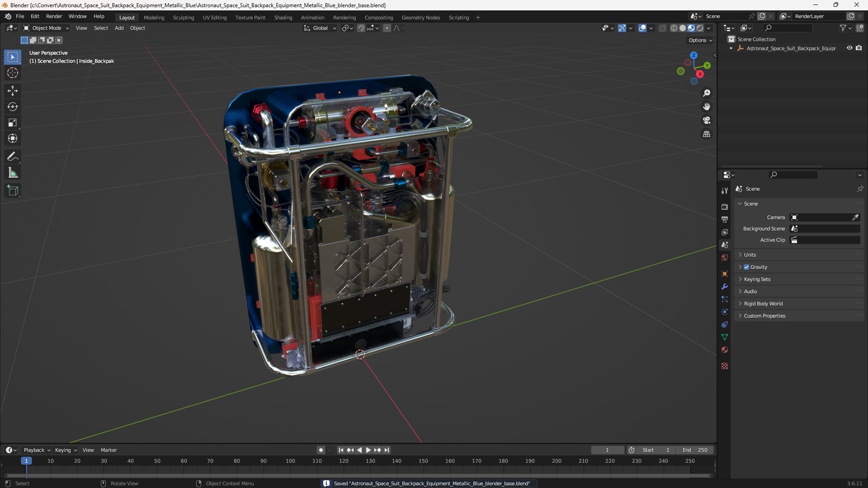Open the Physics properties tab

(x=725, y=312)
